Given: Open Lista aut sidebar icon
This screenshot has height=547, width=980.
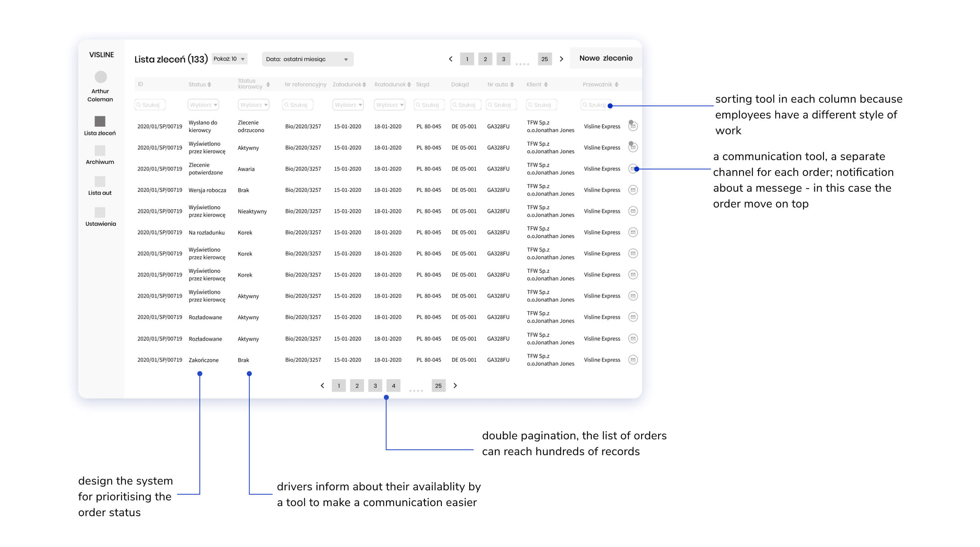Looking at the screenshot, I should (x=100, y=181).
